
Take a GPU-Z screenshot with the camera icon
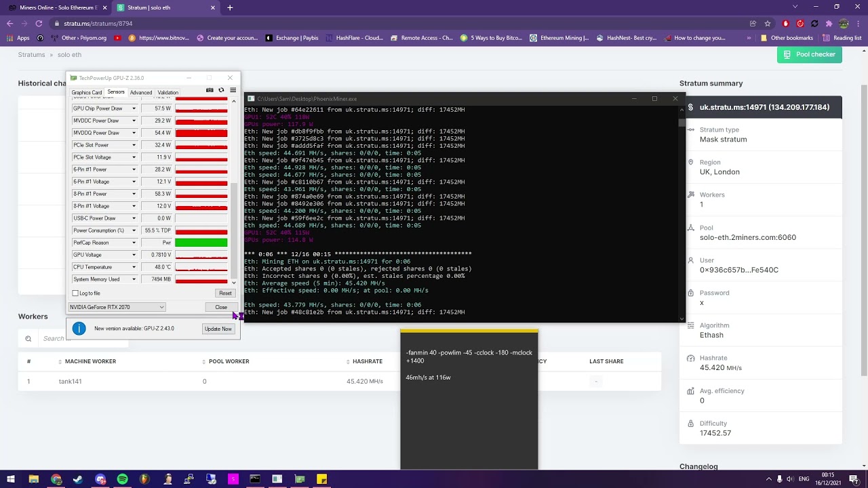tap(210, 90)
